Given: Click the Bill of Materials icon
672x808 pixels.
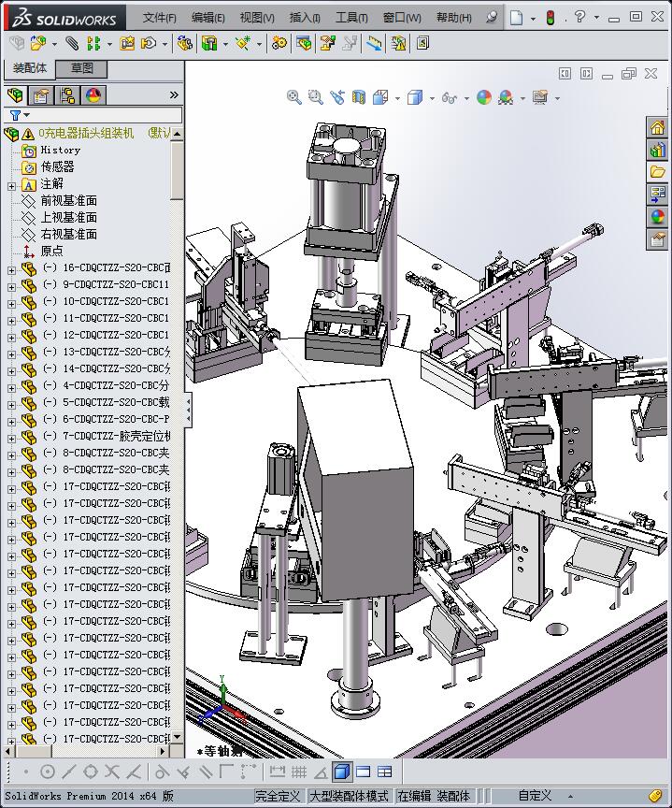Looking at the screenshot, I should pos(304,43).
